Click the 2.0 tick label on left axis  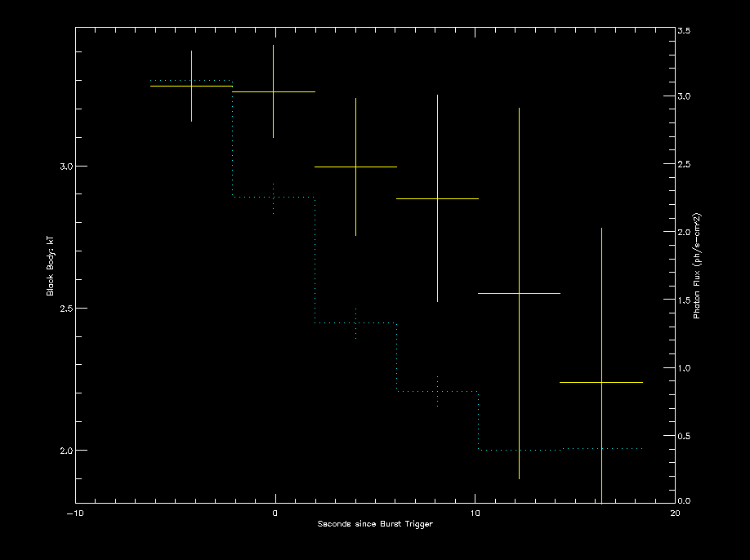[x=60, y=451]
